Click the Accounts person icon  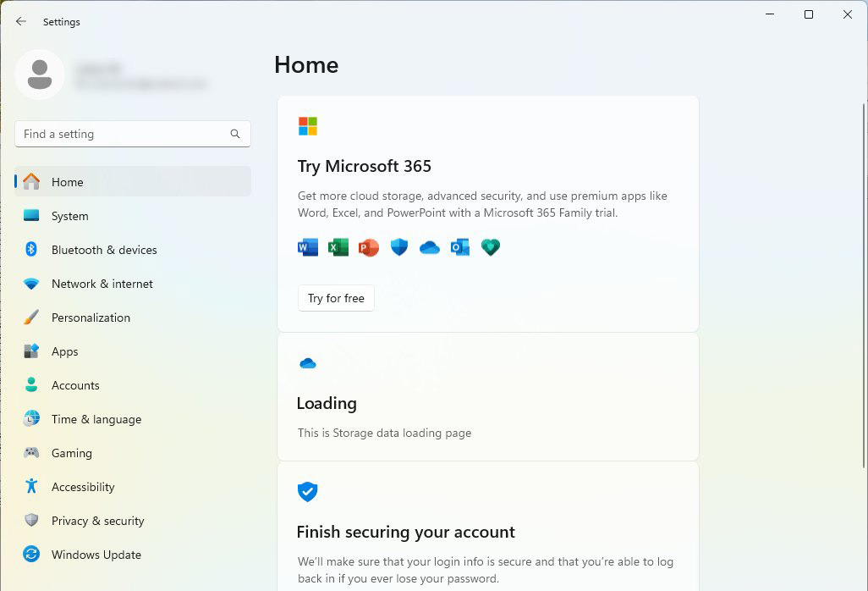[31, 385]
